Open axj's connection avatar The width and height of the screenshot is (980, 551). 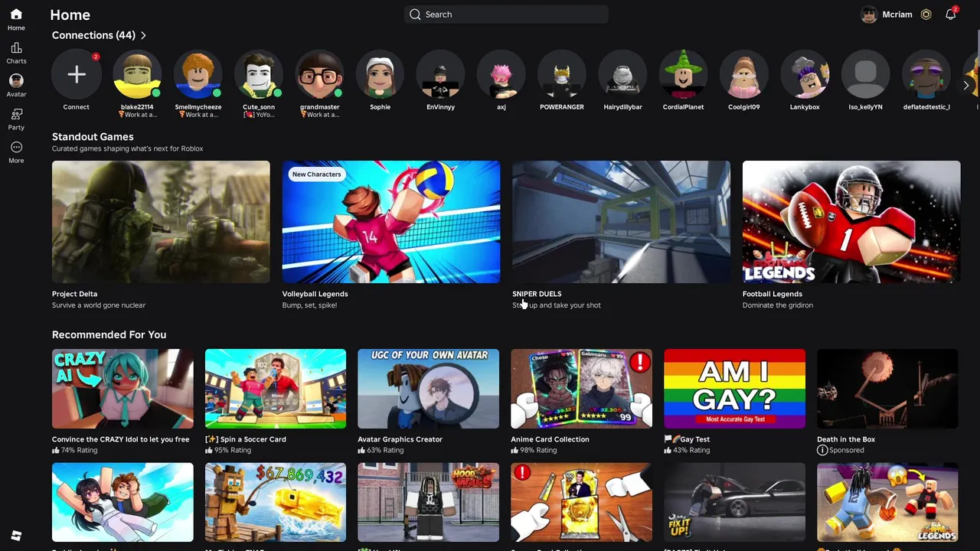501,74
